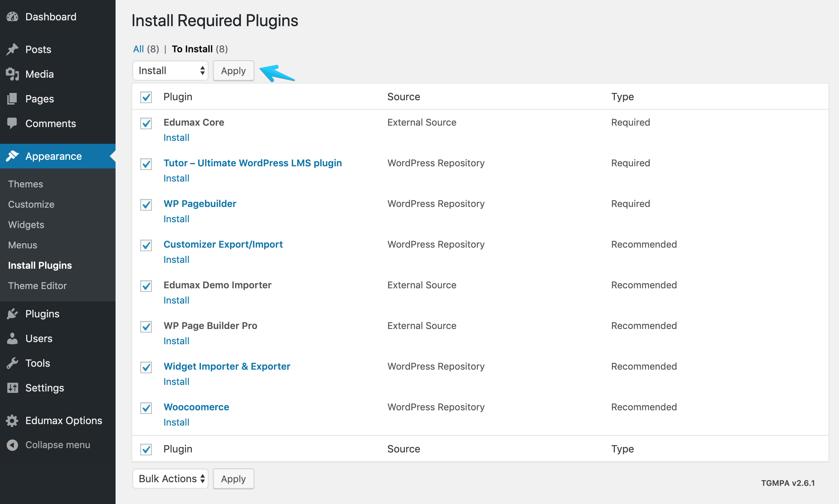
Task: Uncheck the Woocoomerce checkbox
Action: [146, 408]
